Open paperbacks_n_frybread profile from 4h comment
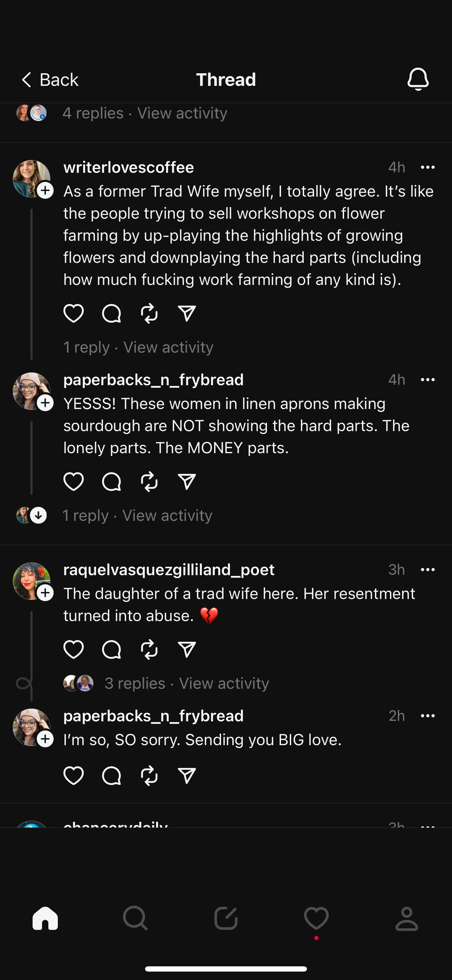Image resolution: width=452 pixels, height=980 pixels. (x=153, y=380)
